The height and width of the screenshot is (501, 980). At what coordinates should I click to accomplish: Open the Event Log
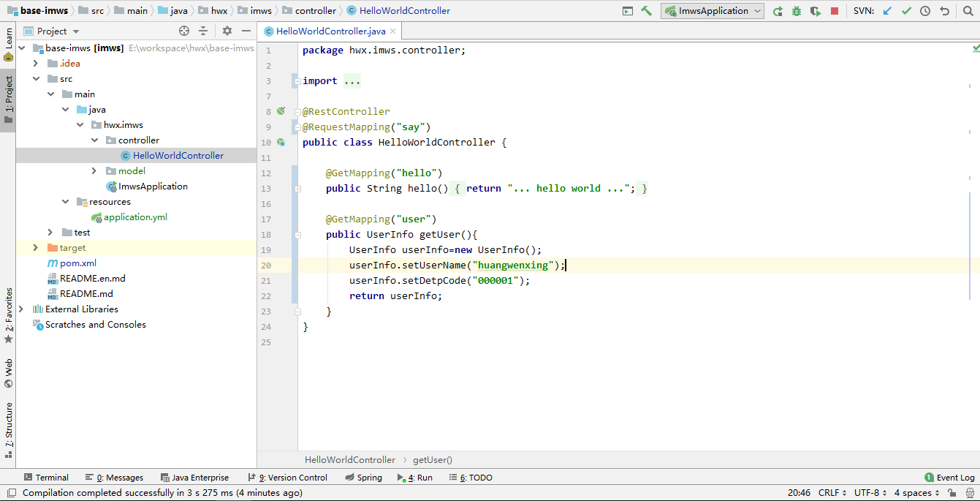click(949, 478)
